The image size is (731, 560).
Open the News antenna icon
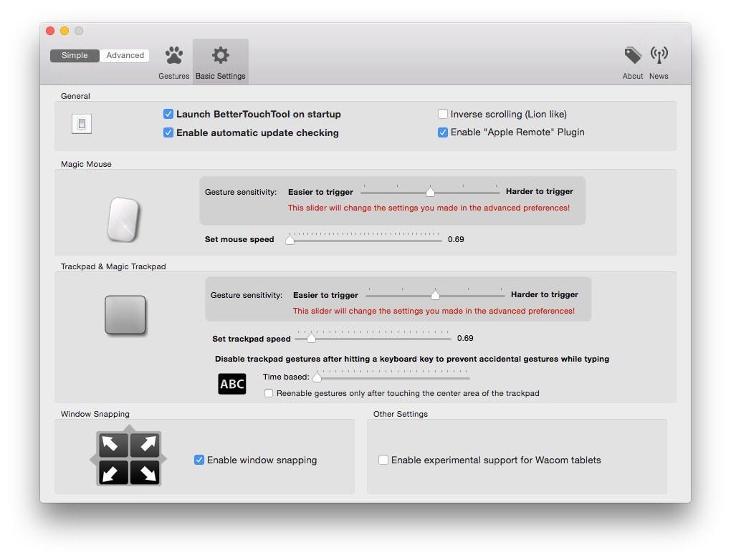(659, 55)
